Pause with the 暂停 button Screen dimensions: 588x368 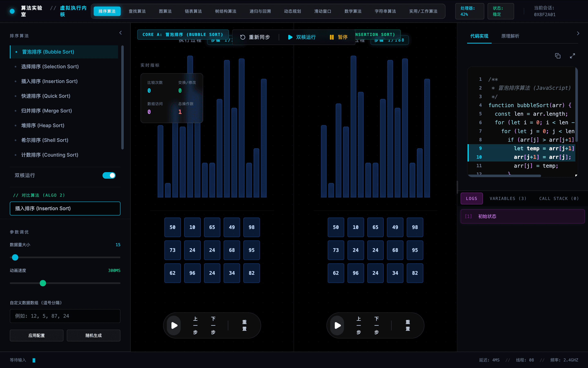[x=339, y=37]
